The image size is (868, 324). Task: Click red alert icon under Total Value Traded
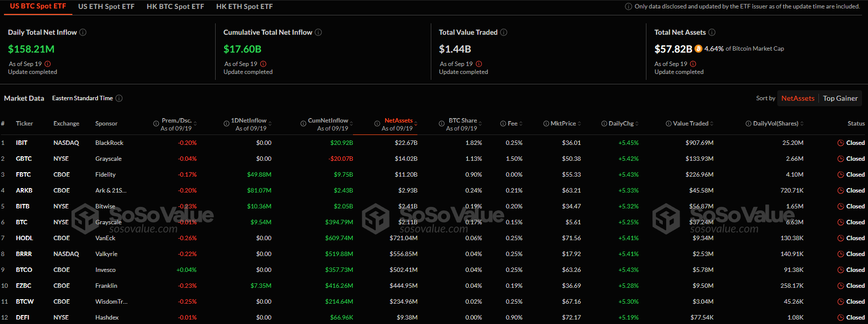[x=479, y=64]
